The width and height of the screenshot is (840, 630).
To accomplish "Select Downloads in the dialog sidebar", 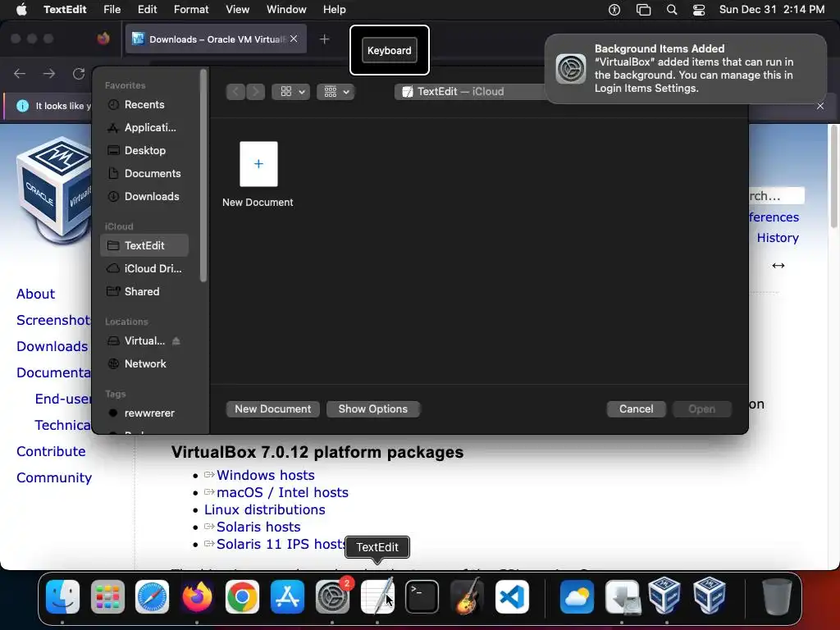I will (144, 197).
